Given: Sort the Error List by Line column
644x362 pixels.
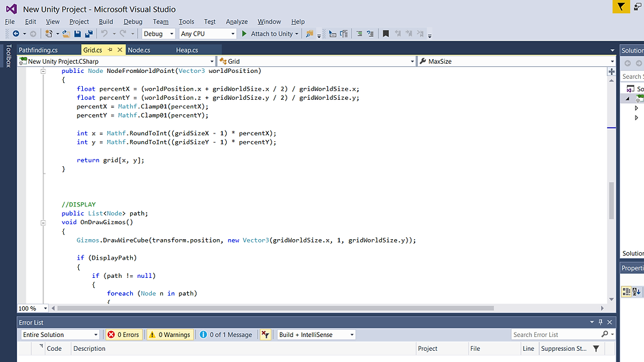Looking at the screenshot, I should [530, 348].
